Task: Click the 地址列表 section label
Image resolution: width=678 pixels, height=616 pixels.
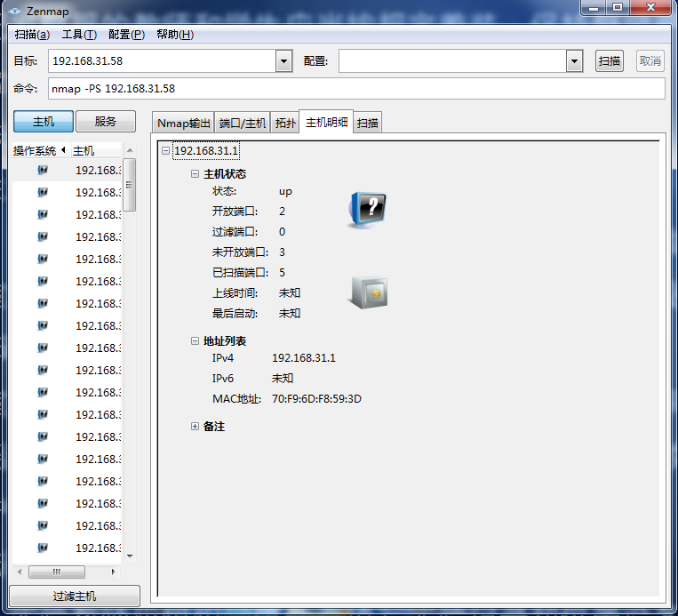Action: pos(225,340)
